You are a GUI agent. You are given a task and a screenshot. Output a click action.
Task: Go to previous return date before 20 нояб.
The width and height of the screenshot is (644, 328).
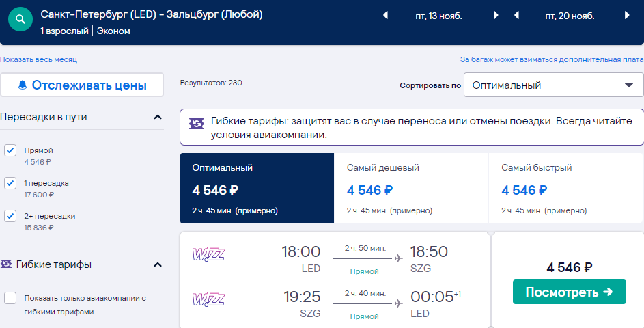click(516, 16)
